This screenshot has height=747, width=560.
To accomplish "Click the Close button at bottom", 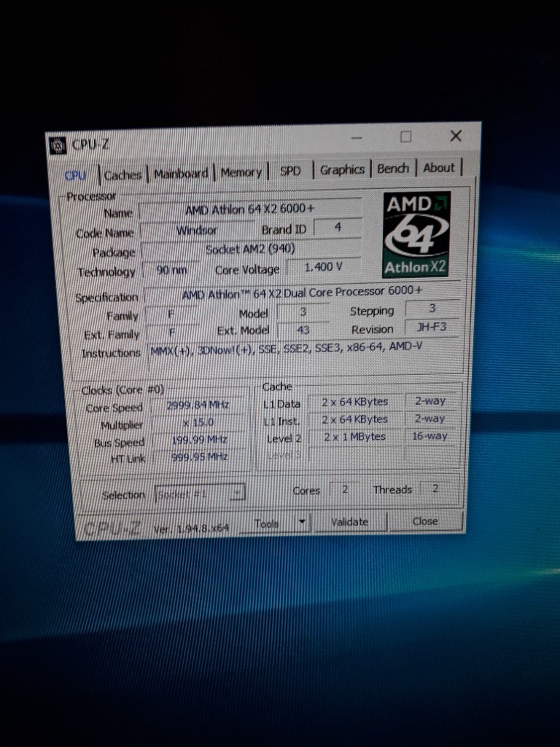I will (x=425, y=521).
